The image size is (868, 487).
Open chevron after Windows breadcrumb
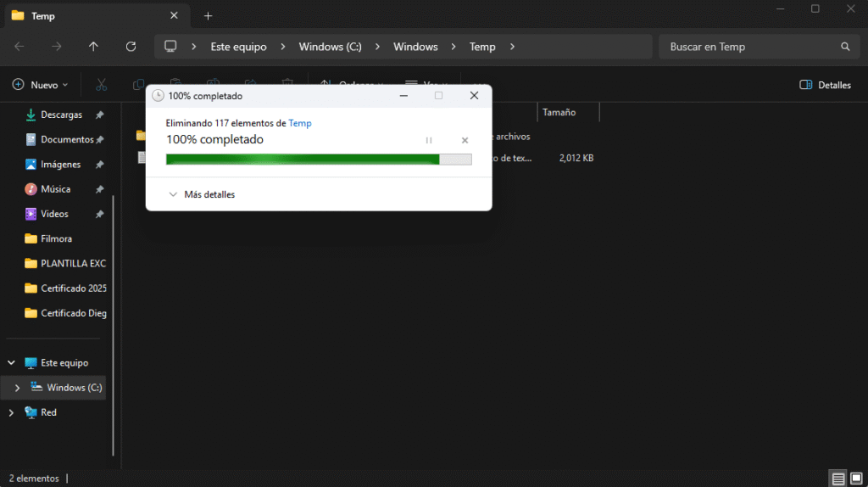(x=453, y=47)
